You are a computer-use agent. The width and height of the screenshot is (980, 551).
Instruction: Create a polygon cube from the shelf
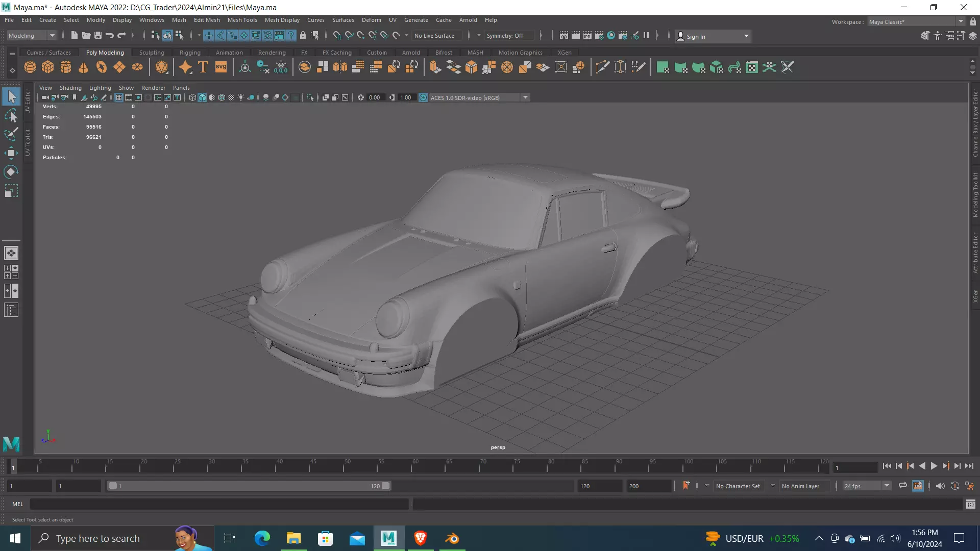[x=48, y=67]
